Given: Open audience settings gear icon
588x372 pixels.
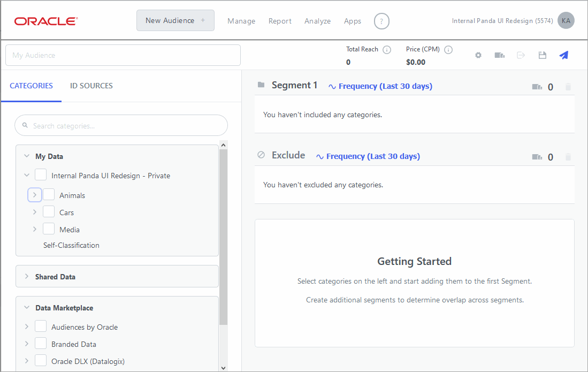Looking at the screenshot, I should pyautogui.click(x=478, y=55).
